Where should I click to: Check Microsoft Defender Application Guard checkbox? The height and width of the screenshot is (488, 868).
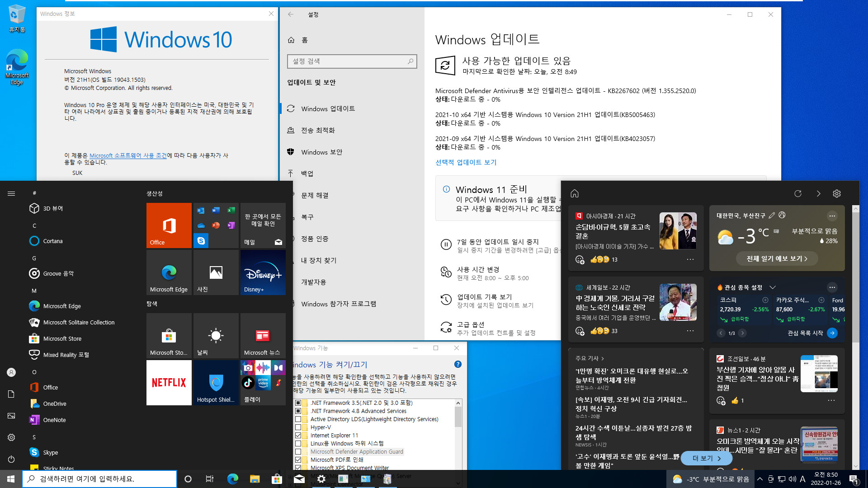298,451
